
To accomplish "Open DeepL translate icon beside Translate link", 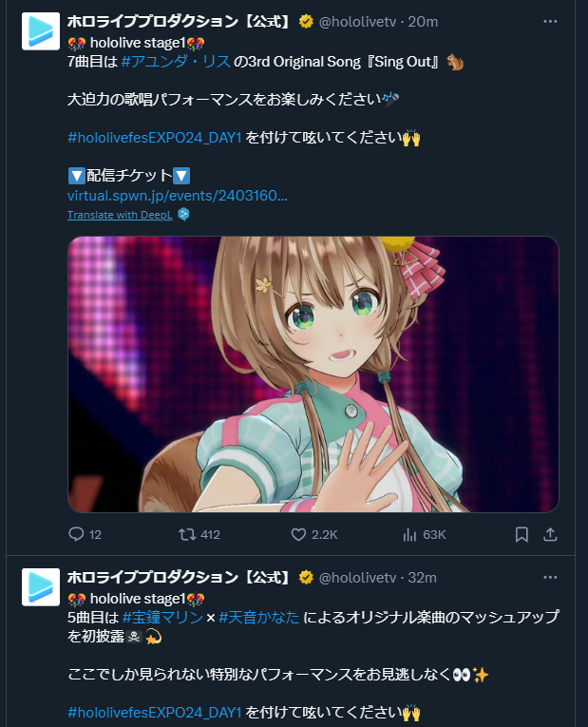I will click(x=183, y=214).
